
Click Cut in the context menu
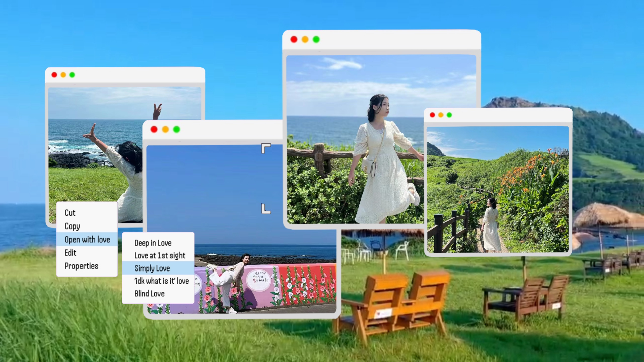pyautogui.click(x=70, y=213)
